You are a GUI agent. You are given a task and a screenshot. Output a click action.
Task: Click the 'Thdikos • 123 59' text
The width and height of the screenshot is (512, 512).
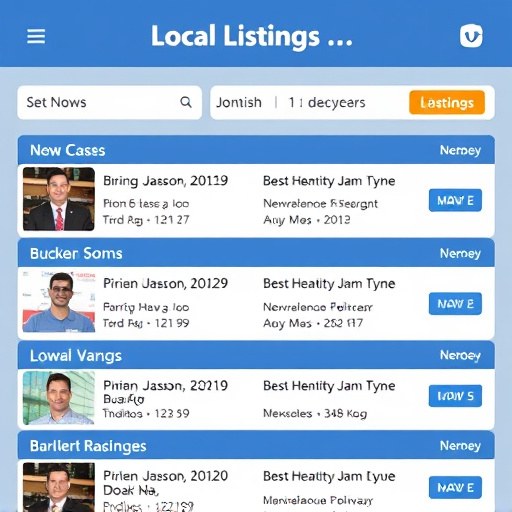point(146,414)
